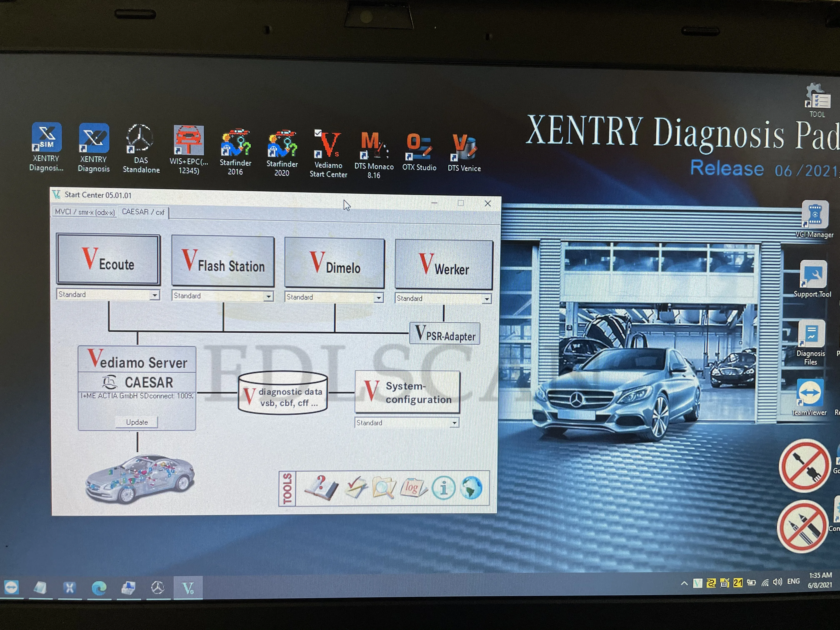The width and height of the screenshot is (840, 630).
Task: Launch the Ecoute application button
Action: click(x=108, y=260)
